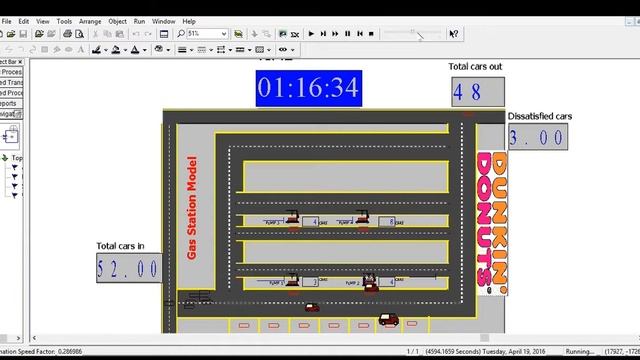
Task: Click the Start Over button
Action: tap(360, 34)
